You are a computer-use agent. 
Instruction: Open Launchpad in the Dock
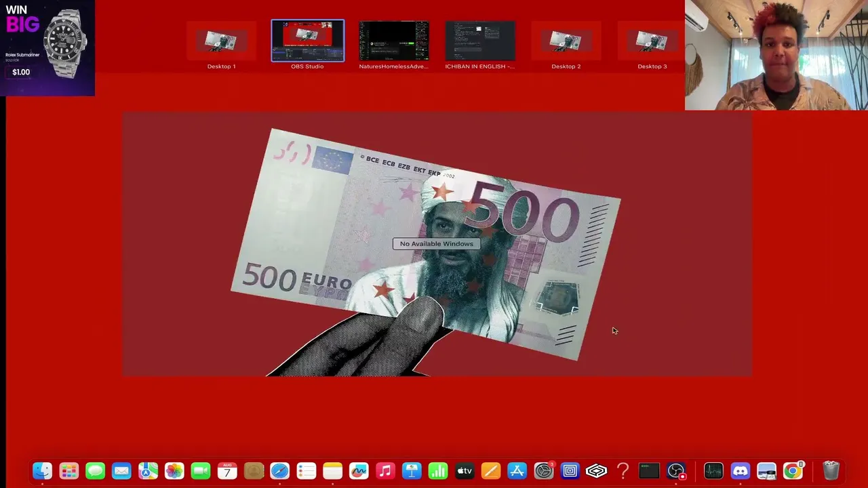point(68,471)
